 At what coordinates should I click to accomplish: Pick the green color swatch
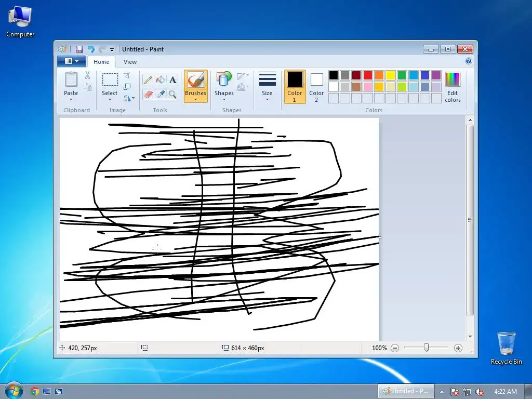click(402, 75)
